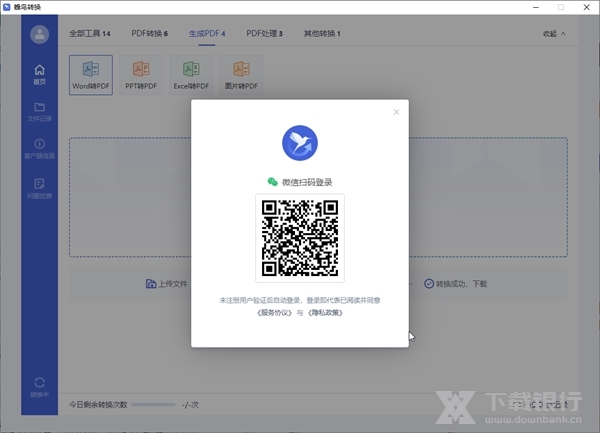Screen dimensions: 600x433
Task: Switch to the PDF处理 tab
Action: click(265, 34)
